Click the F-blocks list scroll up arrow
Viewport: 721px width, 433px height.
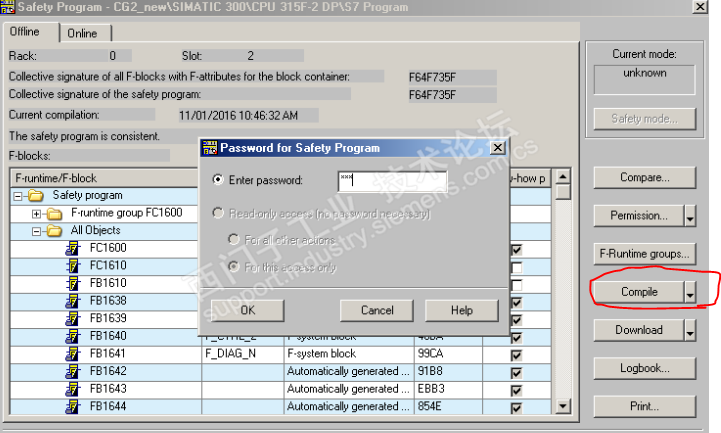(x=563, y=177)
